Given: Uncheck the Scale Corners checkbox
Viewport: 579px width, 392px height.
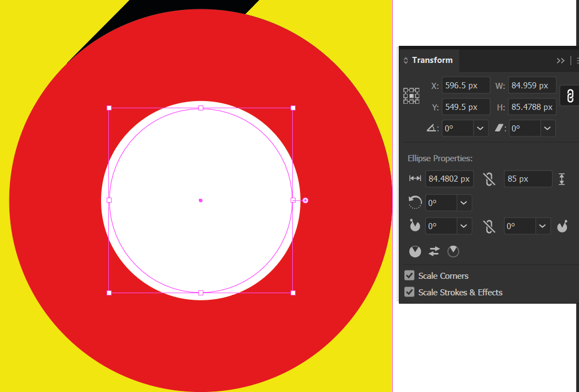Looking at the screenshot, I should (409, 275).
